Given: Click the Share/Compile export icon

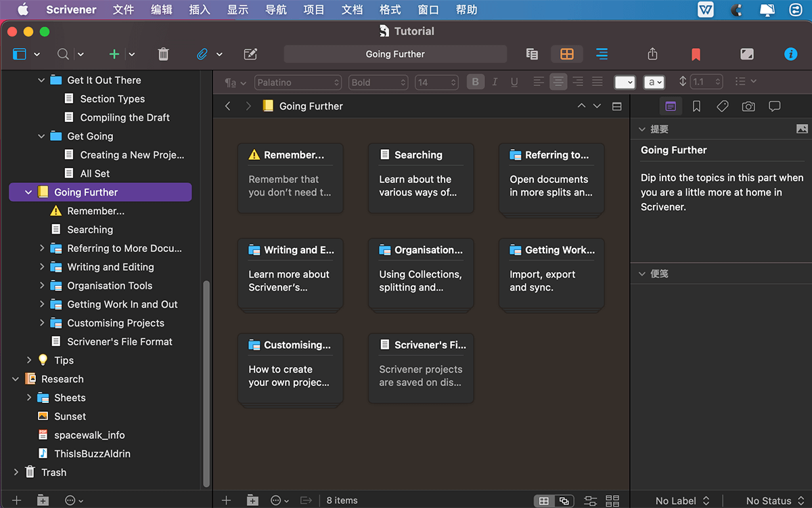Looking at the screenshot, I should tap(652, 54).
